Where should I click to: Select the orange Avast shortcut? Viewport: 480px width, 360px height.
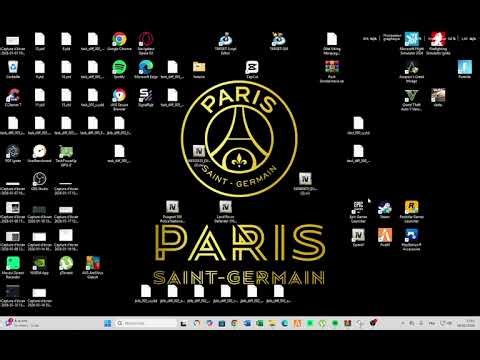tap(385, 237)
